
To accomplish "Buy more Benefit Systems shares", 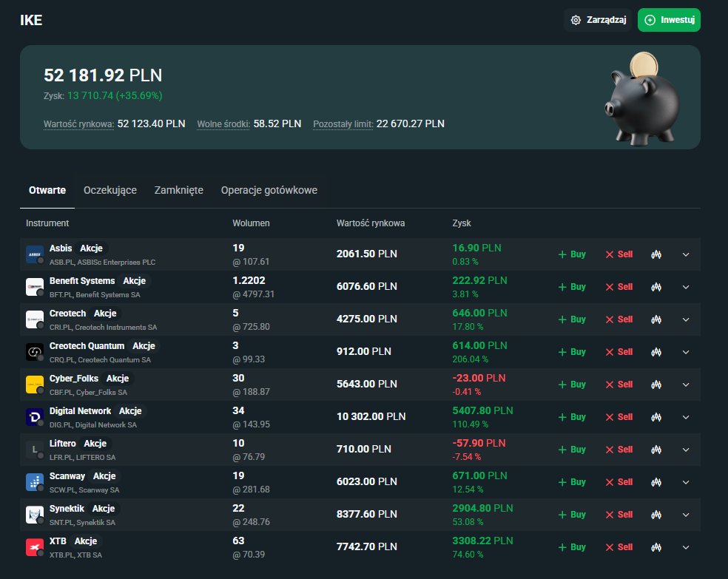I will pyautogui.click(x=572, y=287).
